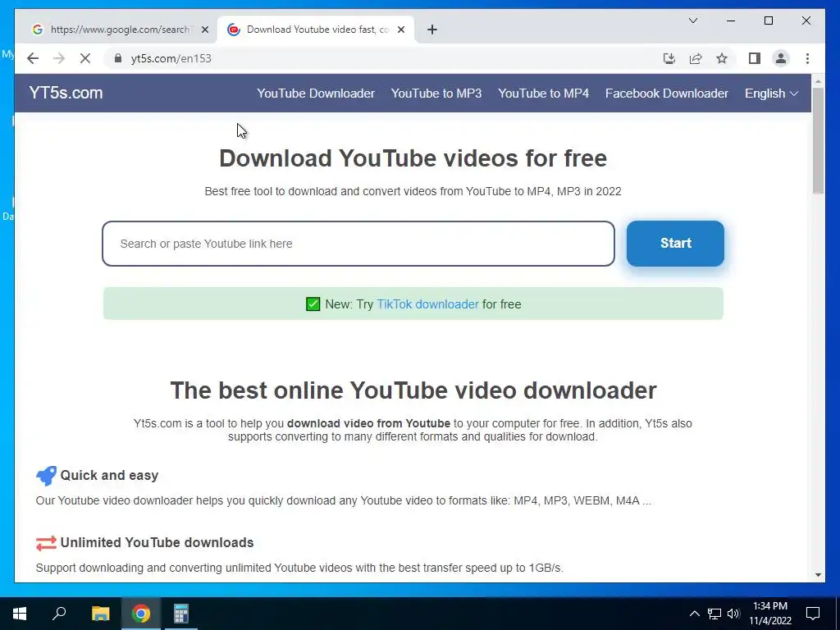Select the Download Youtube video tab
This screenshot has height=630, width=840.
(x=316, y=30)
